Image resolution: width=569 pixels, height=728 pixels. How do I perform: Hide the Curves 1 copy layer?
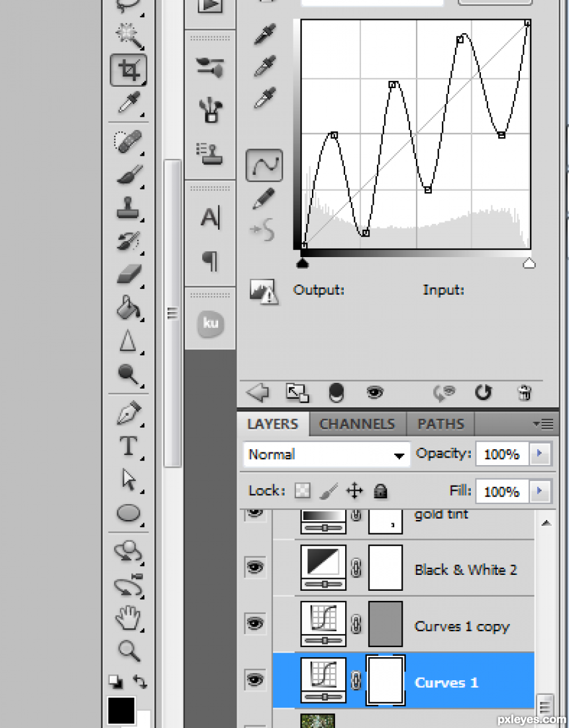pos(255,623)
